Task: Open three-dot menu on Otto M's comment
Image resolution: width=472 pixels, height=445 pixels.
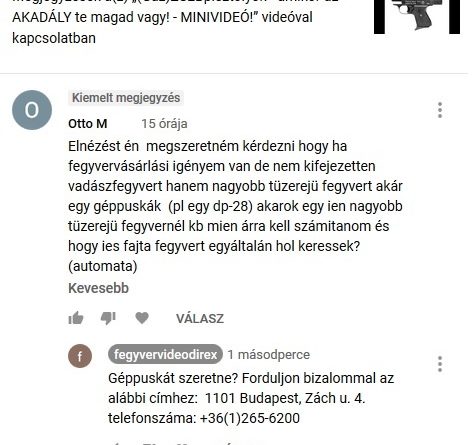Action: pyautogui.click(x=440, y=110)
